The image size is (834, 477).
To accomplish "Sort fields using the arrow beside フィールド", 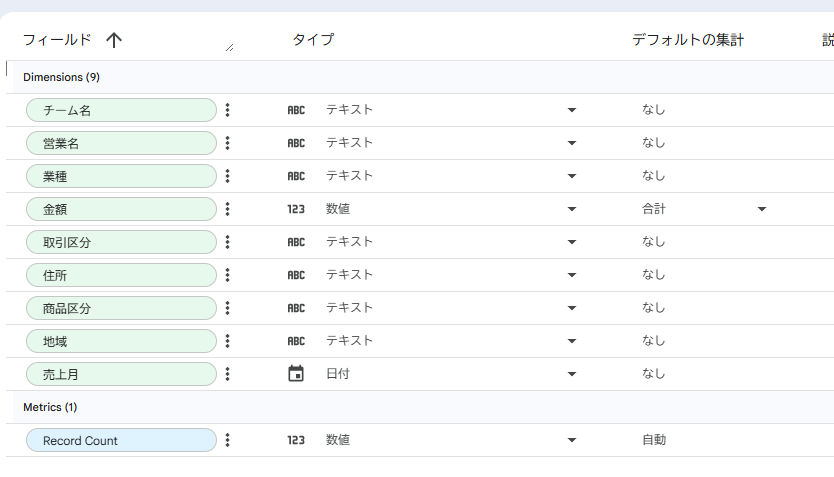I will [x=114, y=40].
